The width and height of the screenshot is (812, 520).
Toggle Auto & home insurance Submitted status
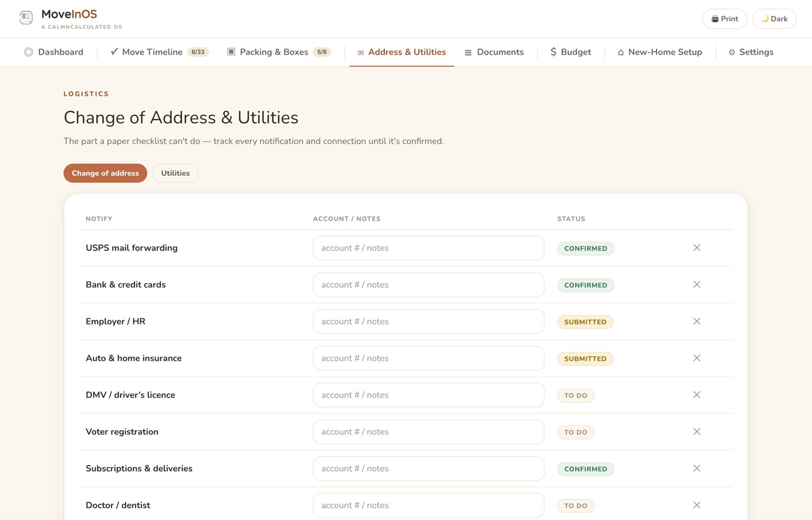click(585, 359)
